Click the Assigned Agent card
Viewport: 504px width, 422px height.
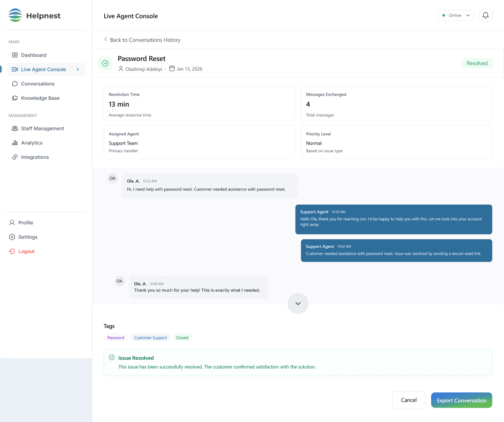point(199,142)
